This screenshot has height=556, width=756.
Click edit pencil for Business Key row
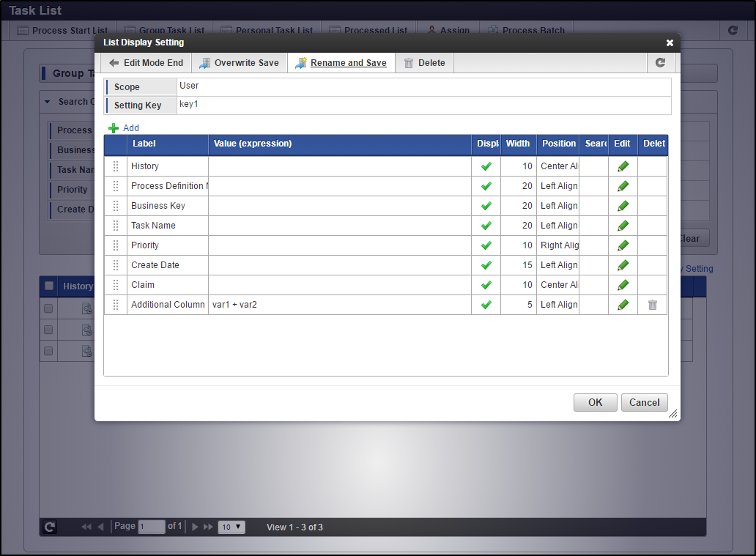(623, 206)
